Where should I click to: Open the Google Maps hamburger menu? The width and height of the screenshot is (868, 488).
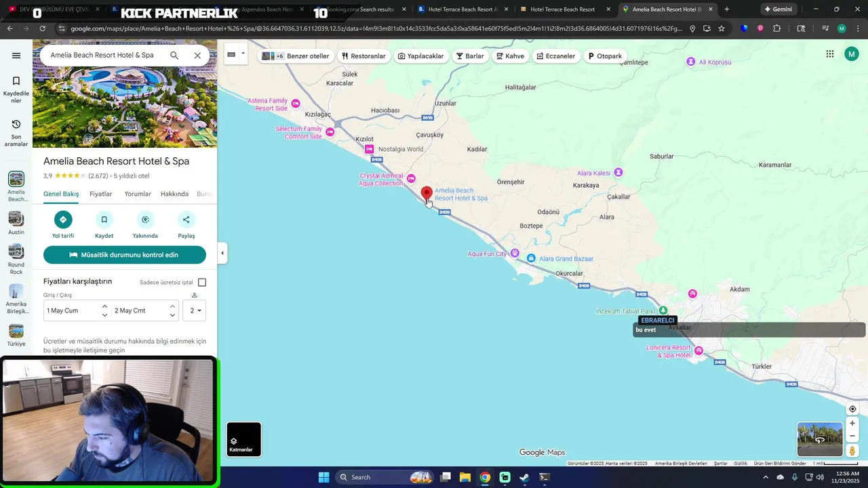tap(16, 56)
